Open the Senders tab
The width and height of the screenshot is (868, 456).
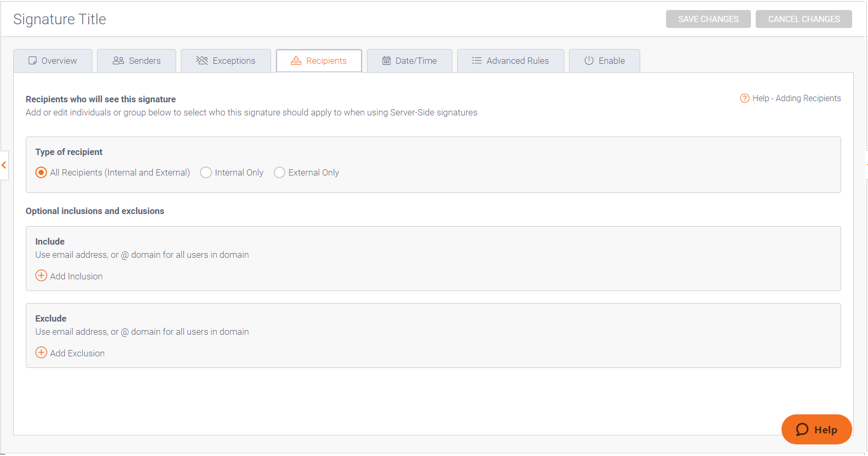(x=137, y=61)
